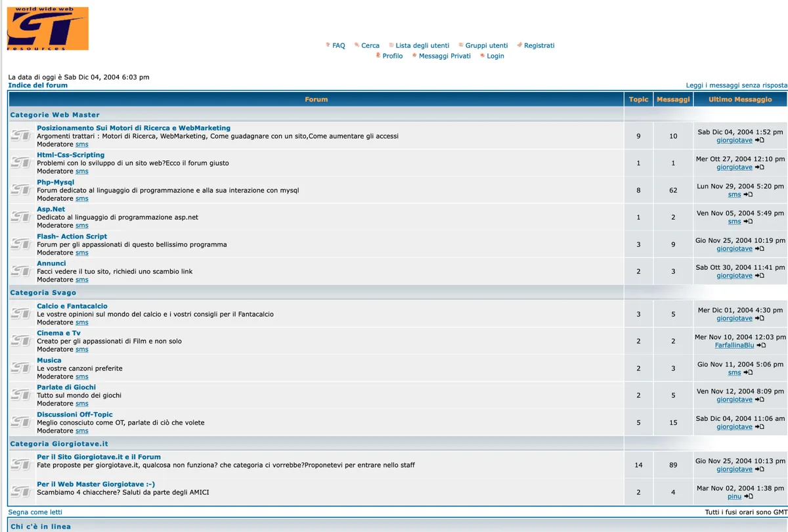Open Leggi i messaggi senza risposta

pos(737,85)
